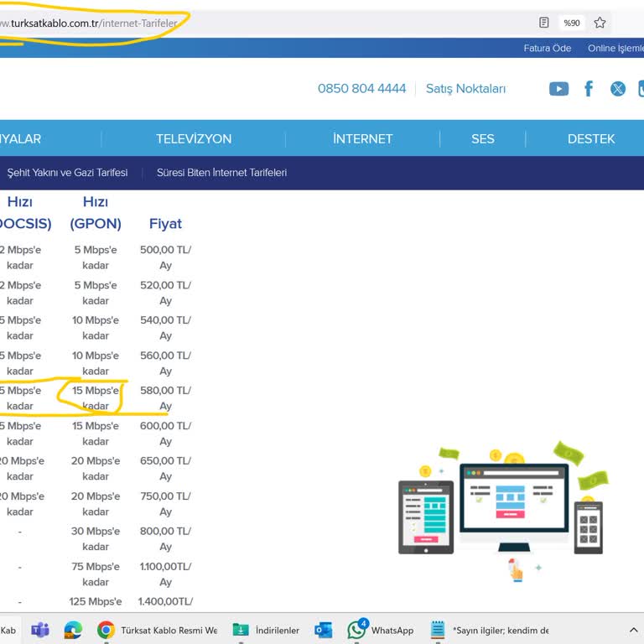Open Microsoft Edge from the taskbar
The image size is (644, 644).
(73, 630)
